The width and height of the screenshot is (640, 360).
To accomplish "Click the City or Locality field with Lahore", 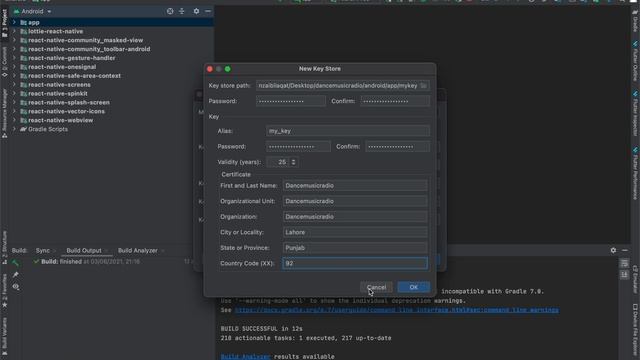I will click(355, 232).
